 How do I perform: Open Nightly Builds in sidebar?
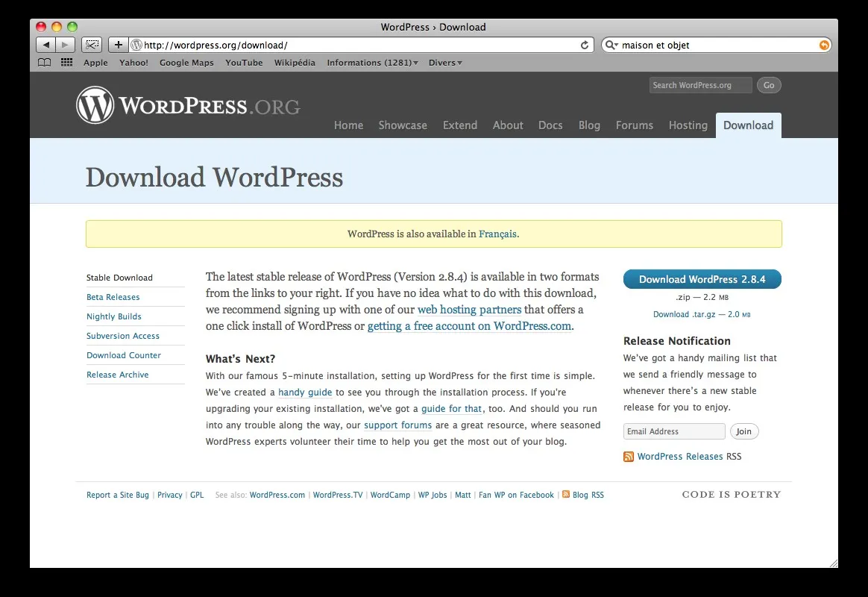coord(114,316)
